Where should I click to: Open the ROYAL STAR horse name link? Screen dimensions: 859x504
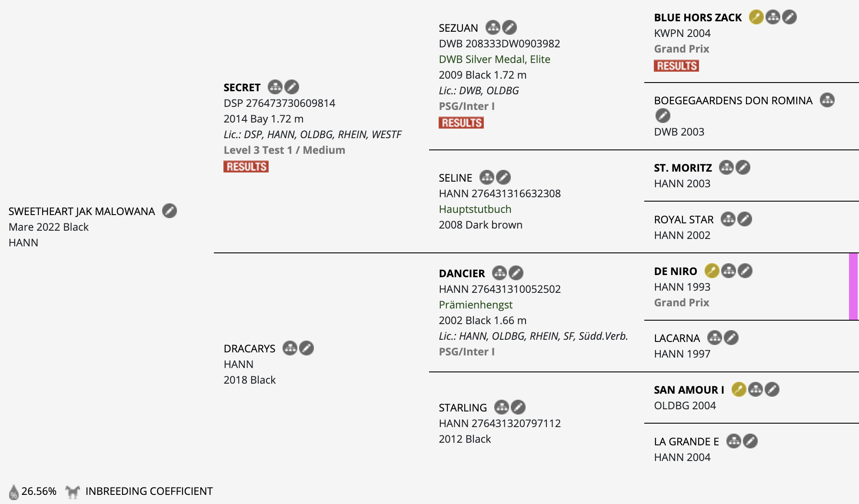684,219
